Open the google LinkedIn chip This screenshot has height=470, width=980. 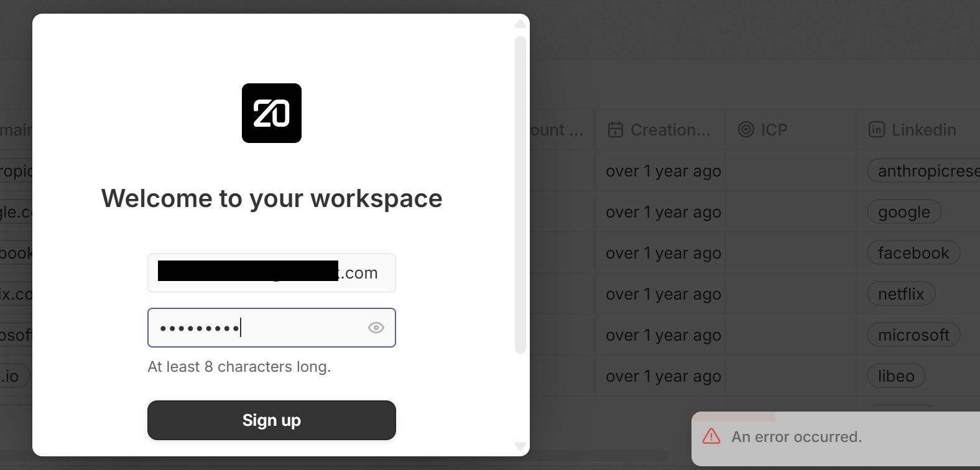coord(904,212)
